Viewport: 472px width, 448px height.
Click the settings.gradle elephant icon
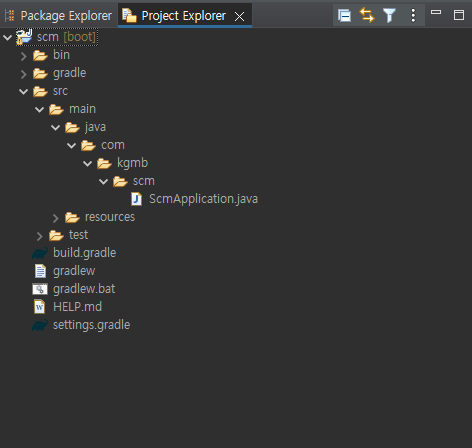(40, 325)
